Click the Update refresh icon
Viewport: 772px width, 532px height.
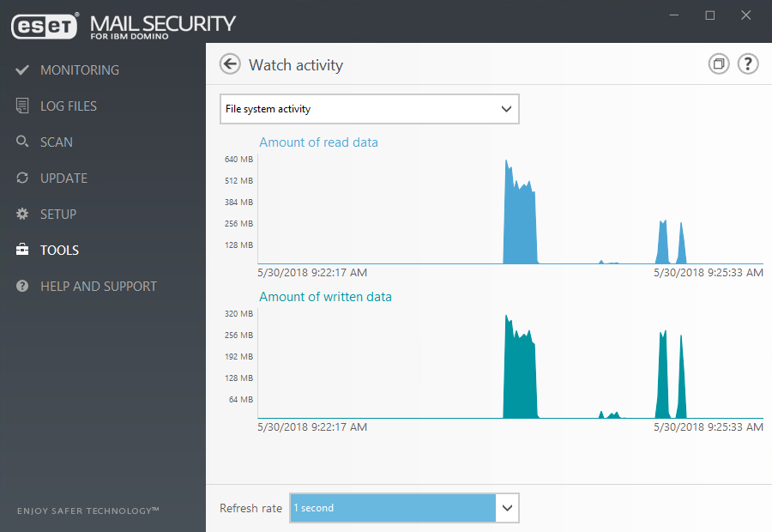pos(22,178)
